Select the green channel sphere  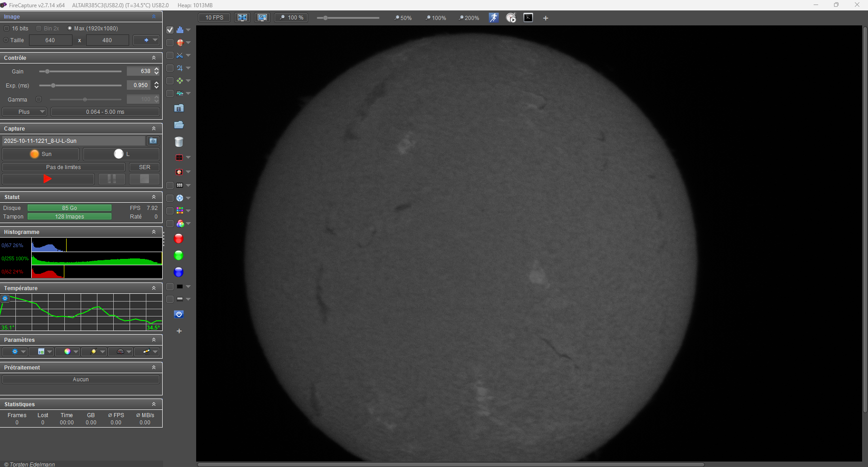point(178,256)
